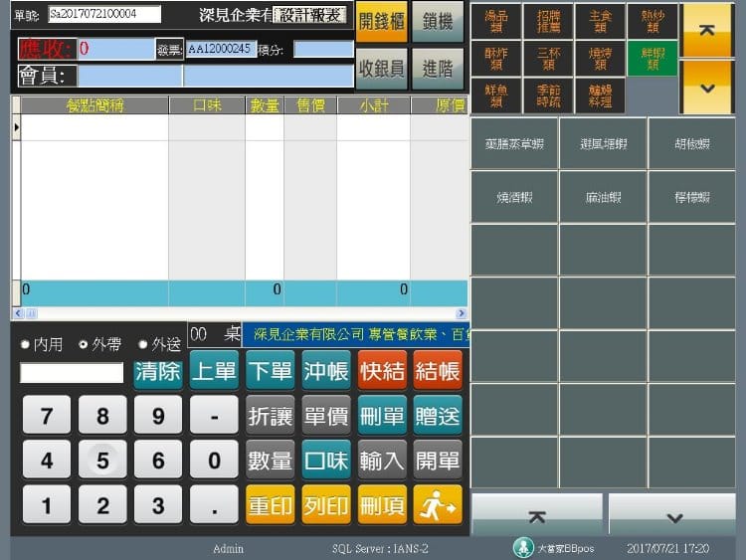Open the 酥炸類 category
Screen dimensions: 746x560
pos(495,59)
